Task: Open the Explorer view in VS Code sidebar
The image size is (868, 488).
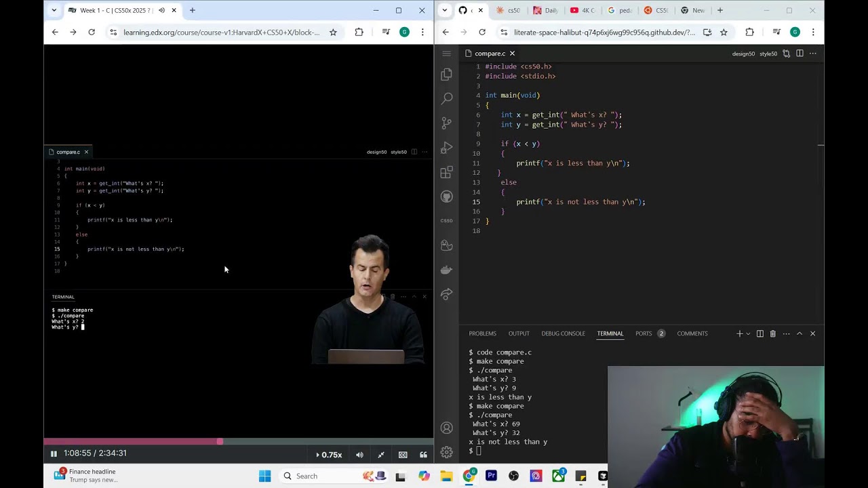Action: [x=446, y=75]
